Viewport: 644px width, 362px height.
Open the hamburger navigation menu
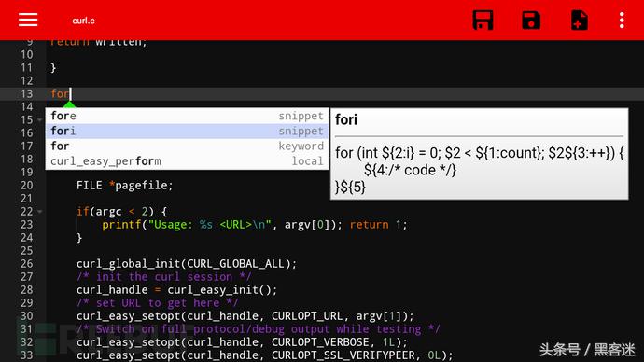click(x=28, y=20)
